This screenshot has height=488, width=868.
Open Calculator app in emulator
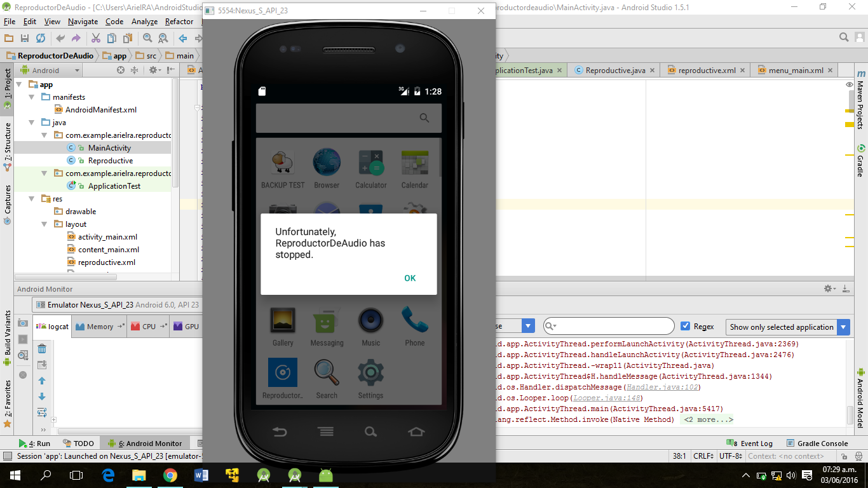pos(370,168)
